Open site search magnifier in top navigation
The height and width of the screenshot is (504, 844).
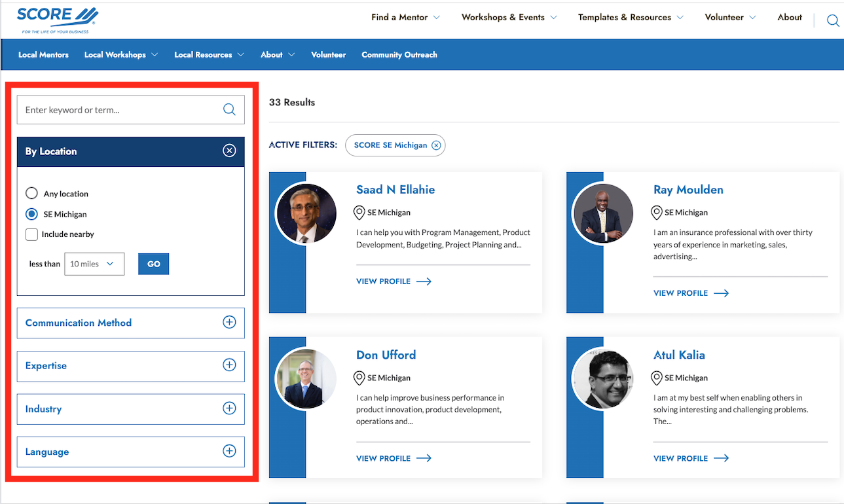tap(832, 20)
